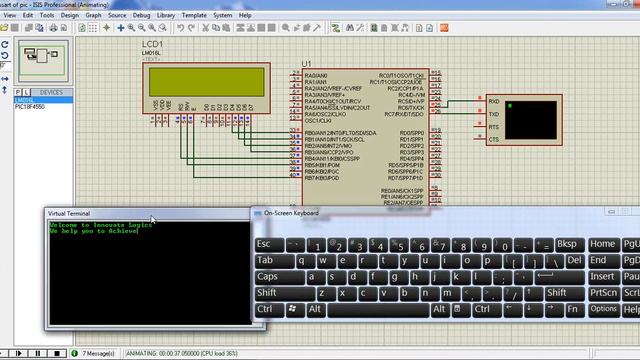Select the highlighted LM016L device row
Viewport: 640px width, 360px height.
44,100
